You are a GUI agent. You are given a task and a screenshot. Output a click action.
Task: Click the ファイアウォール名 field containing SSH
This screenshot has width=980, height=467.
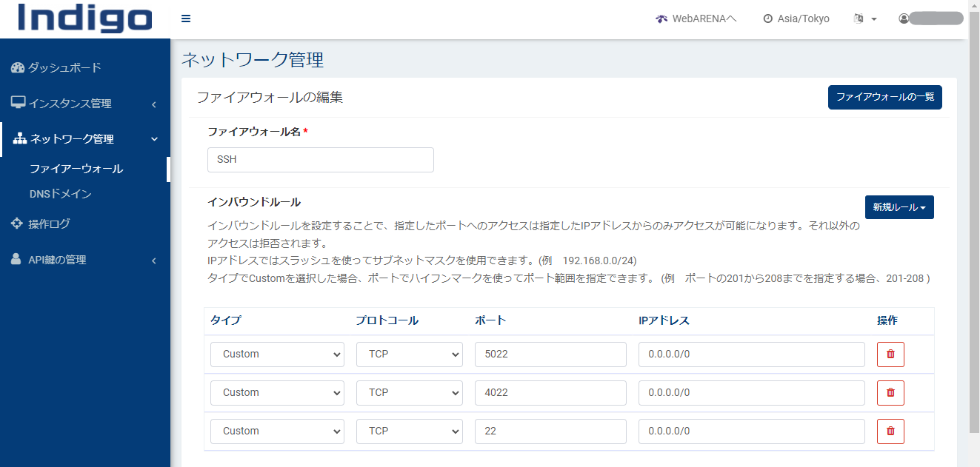click(320, 160)
